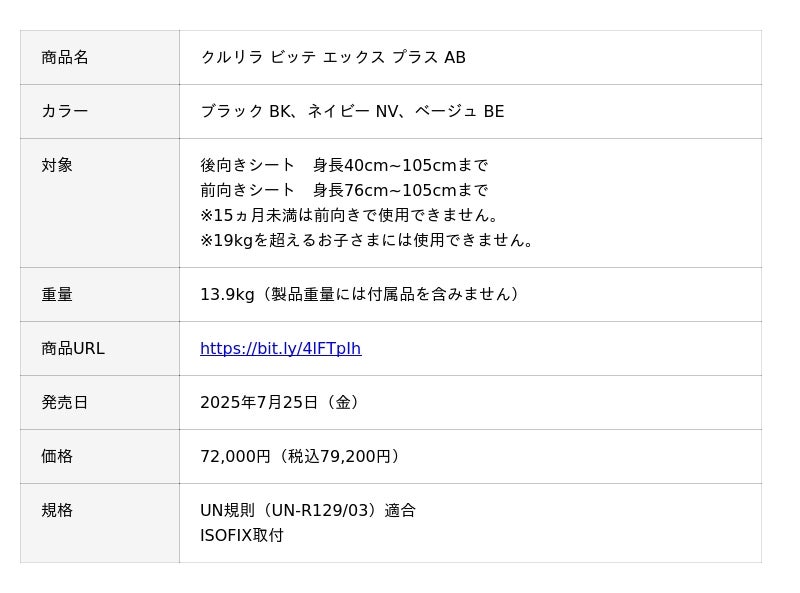Click the 13.9kg weight value text
Screen dimensions: 800x593
(360, 295)
